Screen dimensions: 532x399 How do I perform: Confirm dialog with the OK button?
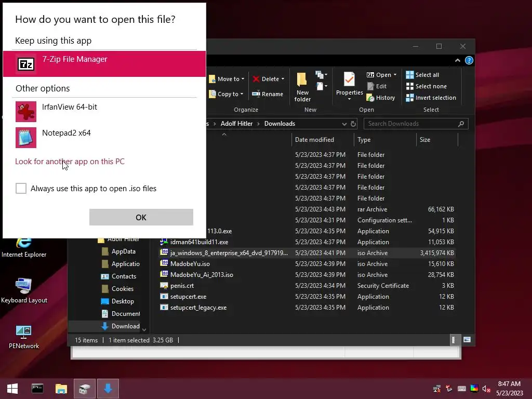141,217
